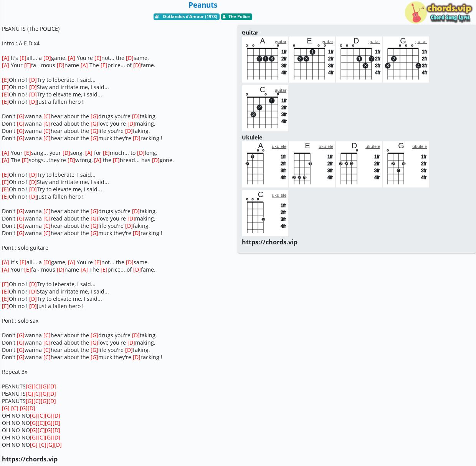Click the ukulele link above D chord

pos(373,146)
